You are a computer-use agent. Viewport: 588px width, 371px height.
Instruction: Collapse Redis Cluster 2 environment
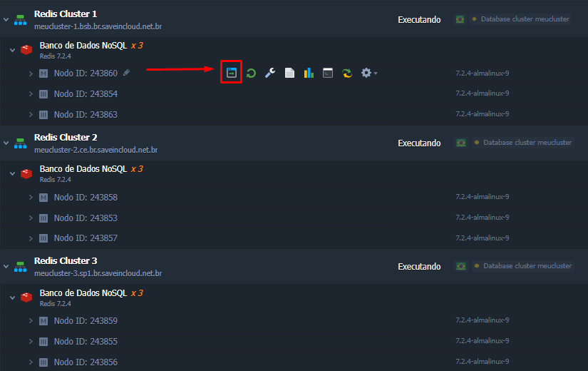tap(6, 143)
